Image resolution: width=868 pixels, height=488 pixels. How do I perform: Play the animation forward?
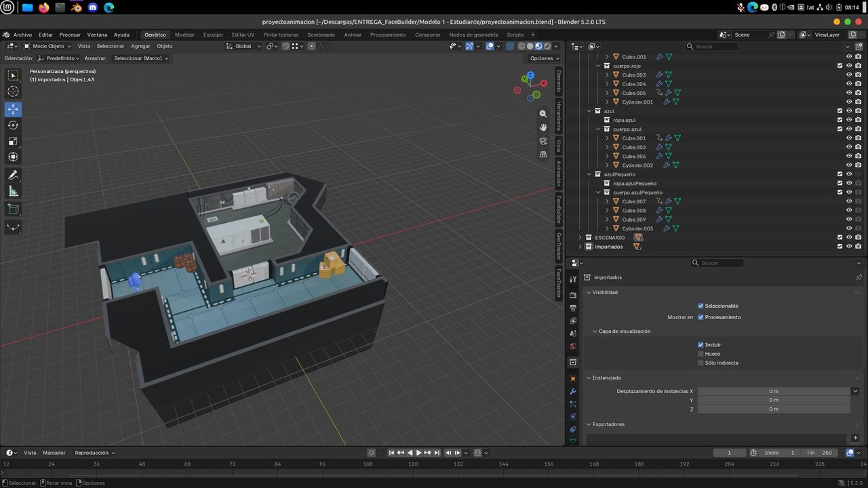pyautogui.click(x=418, y=453)
